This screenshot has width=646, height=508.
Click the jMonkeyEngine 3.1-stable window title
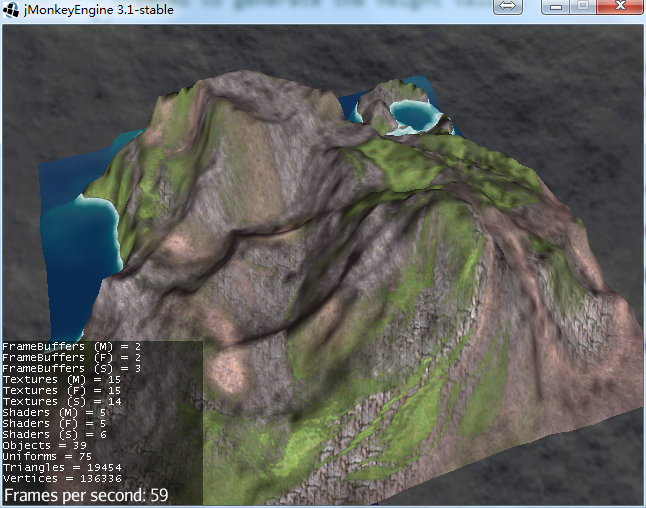[98, 9]
